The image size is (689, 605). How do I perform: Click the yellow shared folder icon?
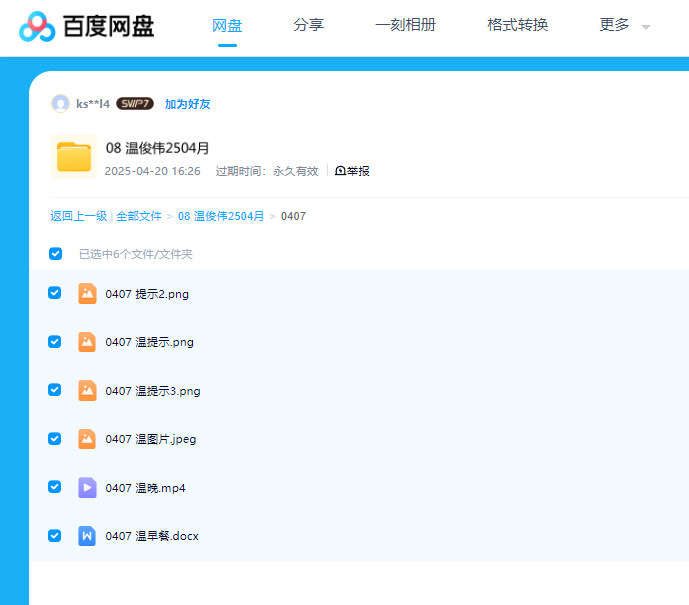[73, 157]
